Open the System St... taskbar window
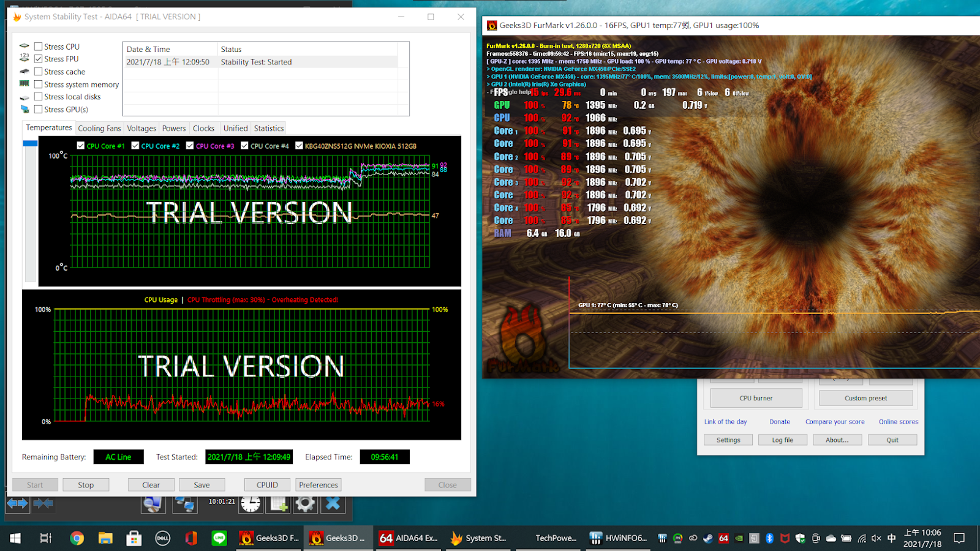The image size is (980, 551). (x=478, y=538)
